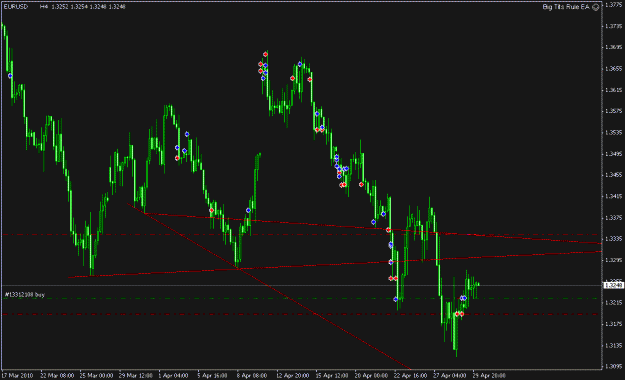Click the highlighted current price tag 1.3248

[x=613, y=285]
